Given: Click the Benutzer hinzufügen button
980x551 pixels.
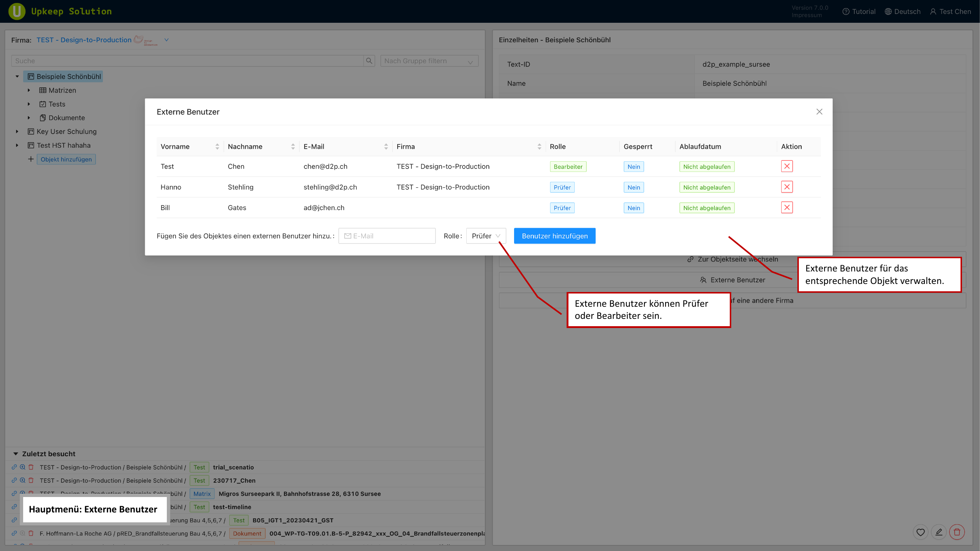Looking at the screenshot, I should point(554,236).
